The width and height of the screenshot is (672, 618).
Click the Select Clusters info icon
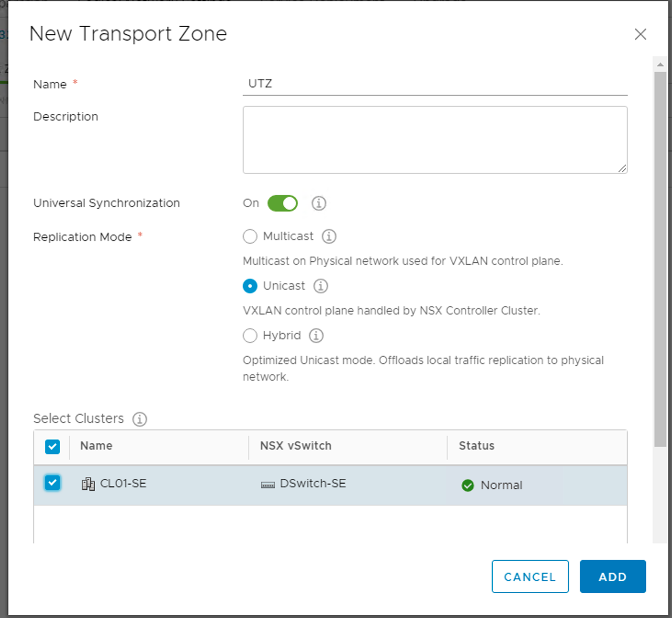(140, 419)
